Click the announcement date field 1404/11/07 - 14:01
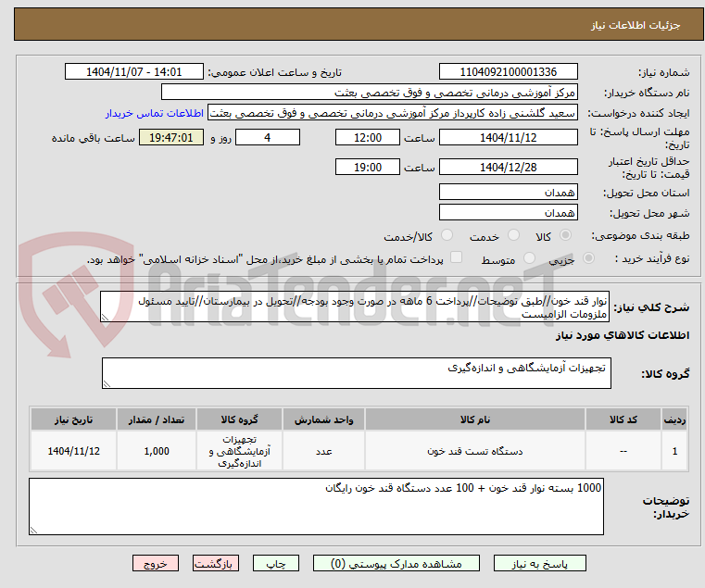This screenshot has height=588, width=705. (x=134, y=71)
